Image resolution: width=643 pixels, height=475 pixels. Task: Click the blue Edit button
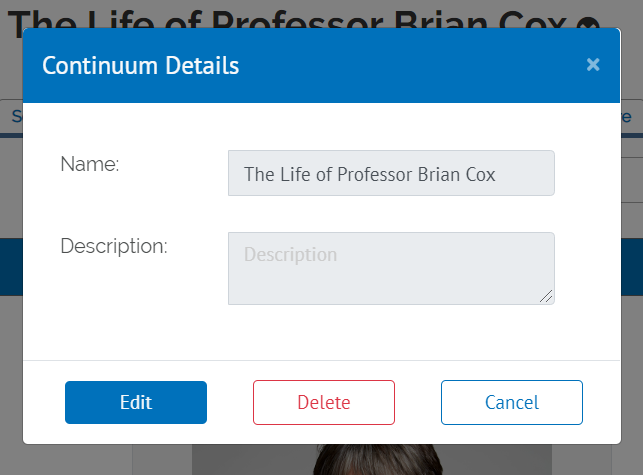[136, 403]
